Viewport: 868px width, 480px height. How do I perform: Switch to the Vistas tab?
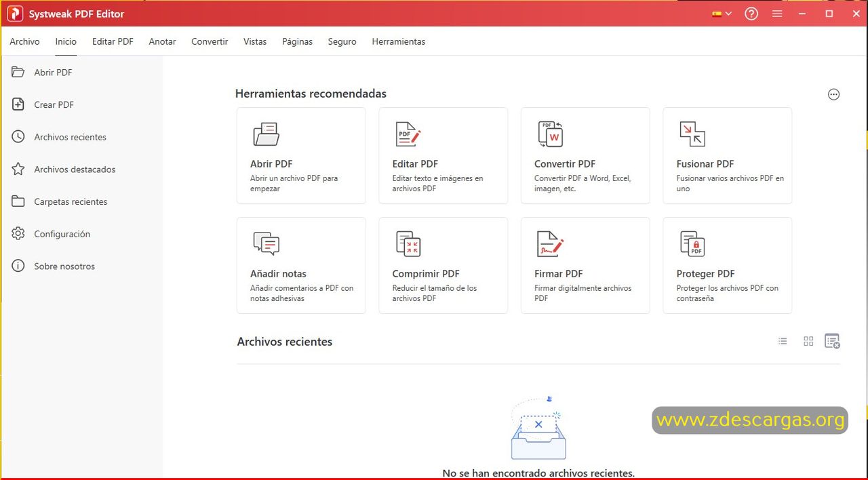point(255,41)
